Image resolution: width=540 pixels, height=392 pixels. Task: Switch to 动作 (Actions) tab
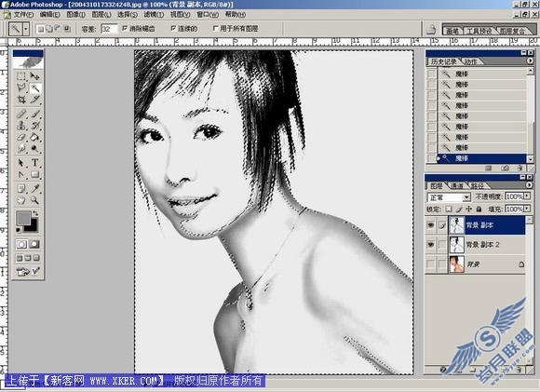click(470, 61)
